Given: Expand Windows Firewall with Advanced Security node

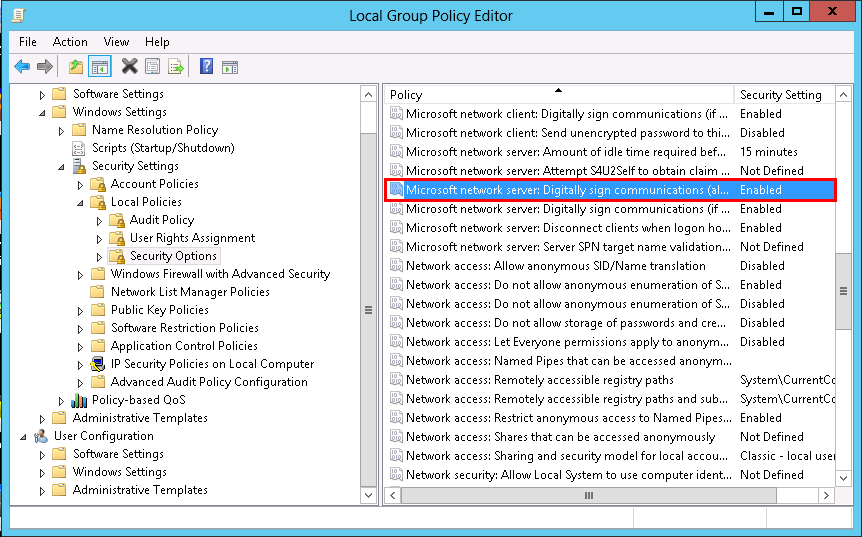Looking at the screenshot, I should coord(81,275).
